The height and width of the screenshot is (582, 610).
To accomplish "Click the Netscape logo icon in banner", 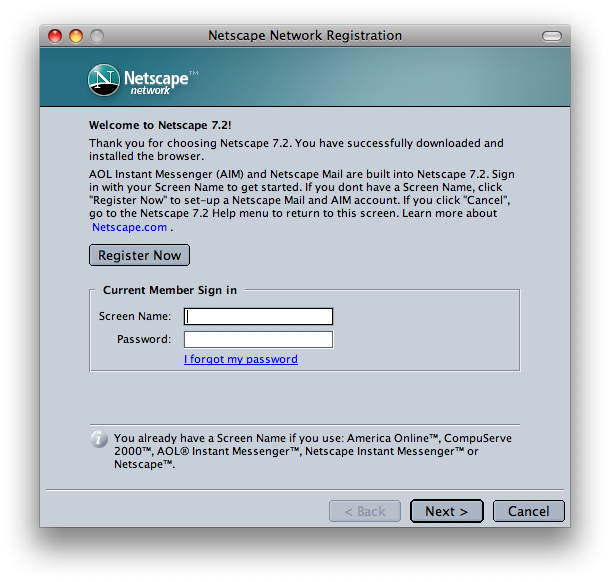I will click(104, 80).
